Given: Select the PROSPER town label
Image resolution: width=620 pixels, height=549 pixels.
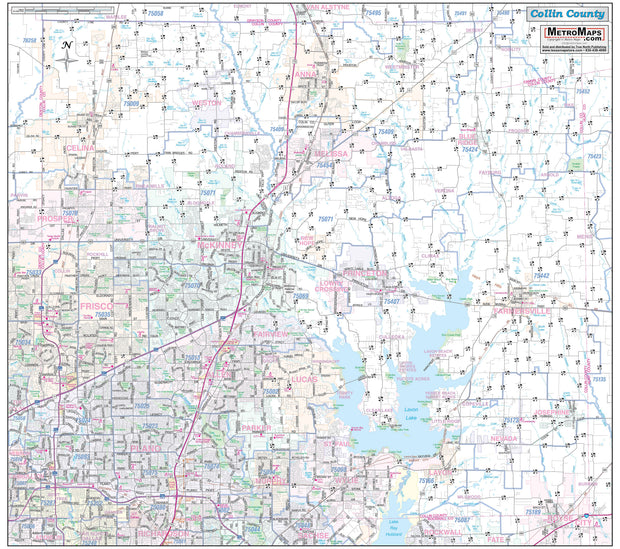Looking at the screenshot, I should [x=55, y=219].
